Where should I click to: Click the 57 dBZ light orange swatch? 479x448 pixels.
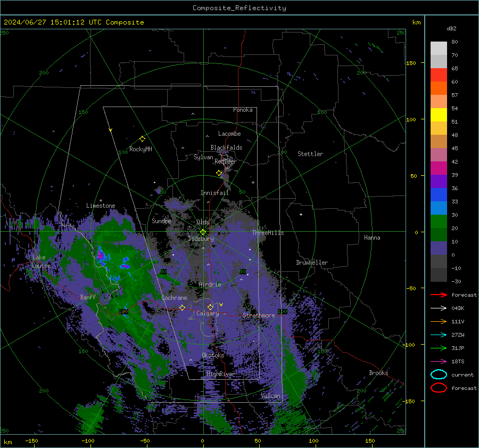[439, 101]
